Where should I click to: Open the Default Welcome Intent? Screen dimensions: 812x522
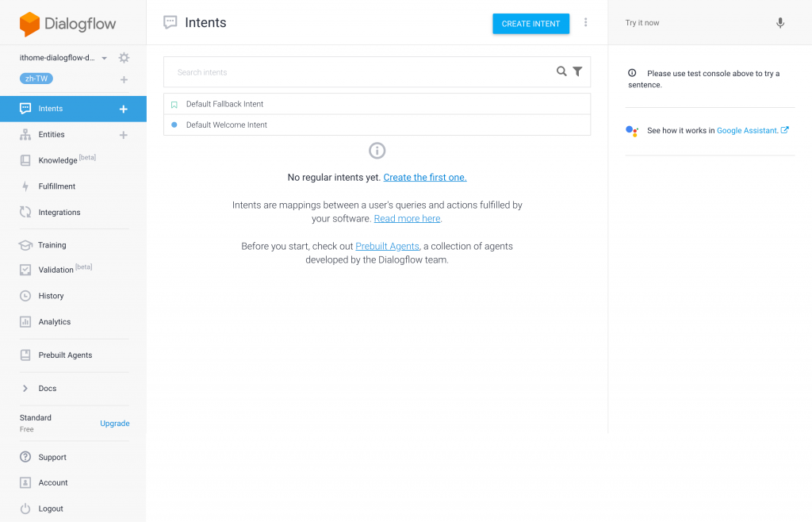(x=377, y=125)
